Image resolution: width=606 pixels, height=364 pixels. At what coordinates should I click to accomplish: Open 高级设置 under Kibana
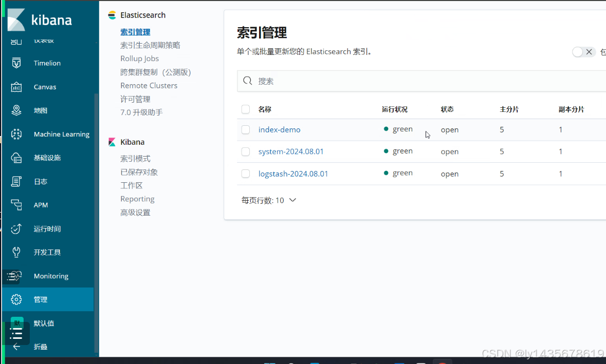[135, 213]
